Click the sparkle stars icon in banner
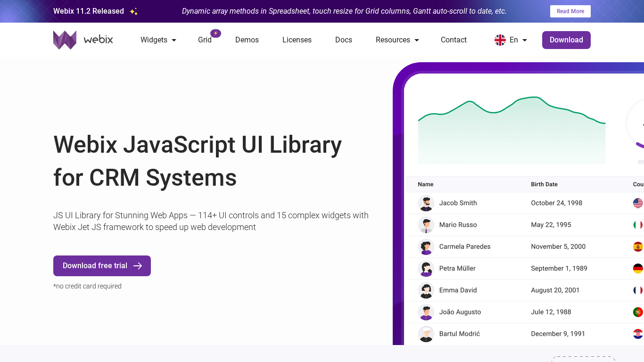Image resolution: width=644 pixels, height=362 pixels. (134, 12)
